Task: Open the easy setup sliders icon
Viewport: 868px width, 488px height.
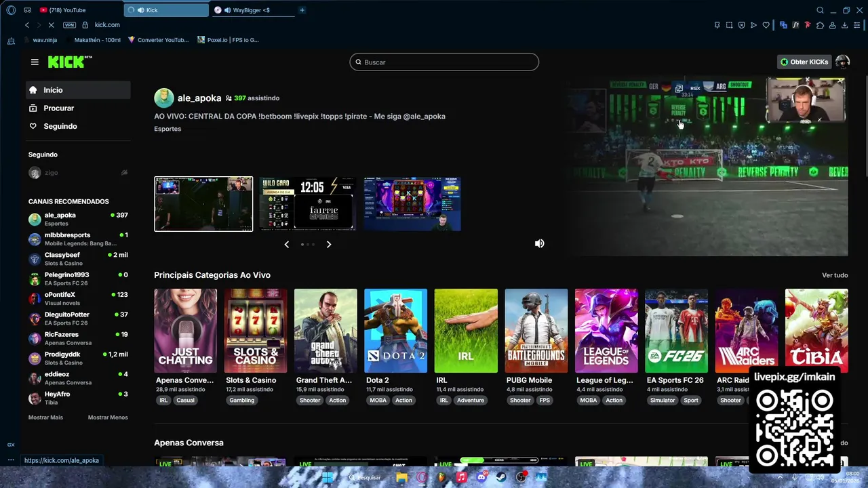Action: coord(856,25)
